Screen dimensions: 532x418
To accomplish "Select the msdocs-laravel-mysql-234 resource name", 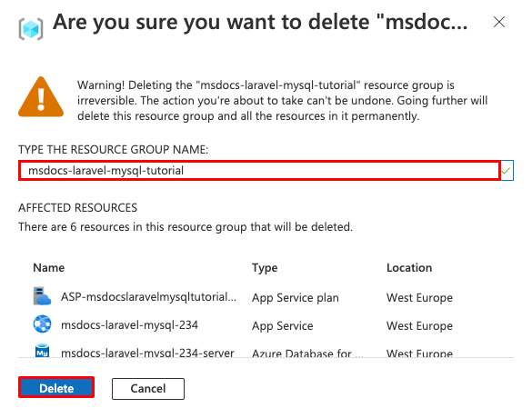I will click(x=129, y=325).
